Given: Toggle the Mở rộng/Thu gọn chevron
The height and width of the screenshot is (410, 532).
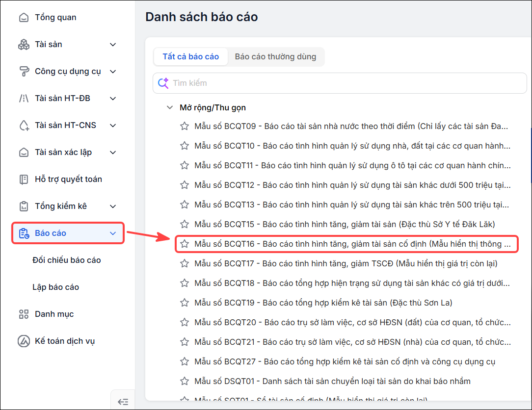Looking at the screenshot, I should pyautogui.click(x=170, y=107).
